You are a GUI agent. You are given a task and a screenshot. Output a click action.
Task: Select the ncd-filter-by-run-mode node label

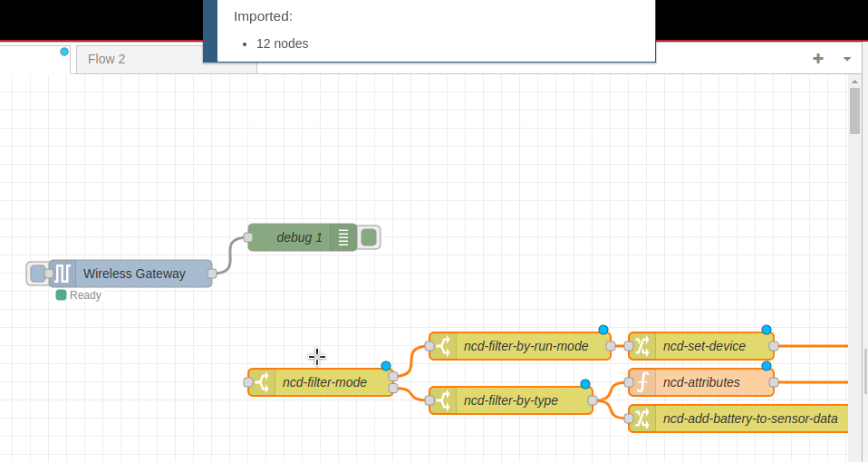tap(526, 346)
